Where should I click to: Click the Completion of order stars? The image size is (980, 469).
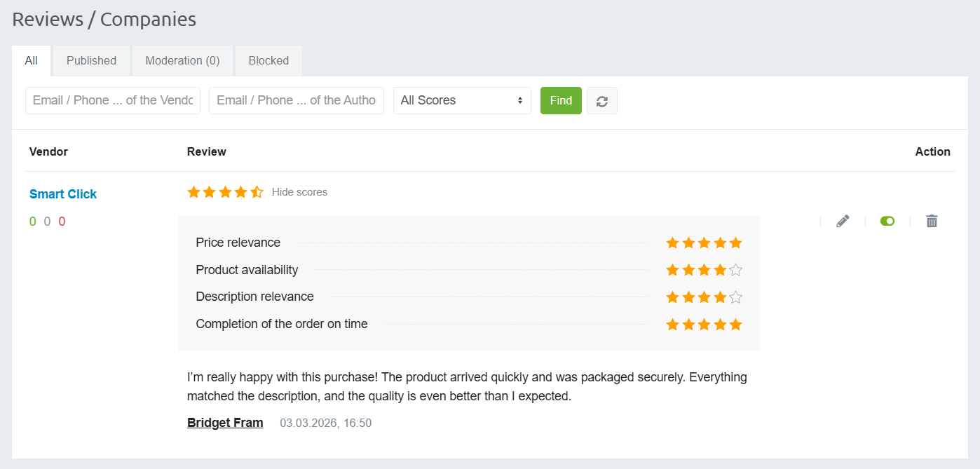[704, 325]
